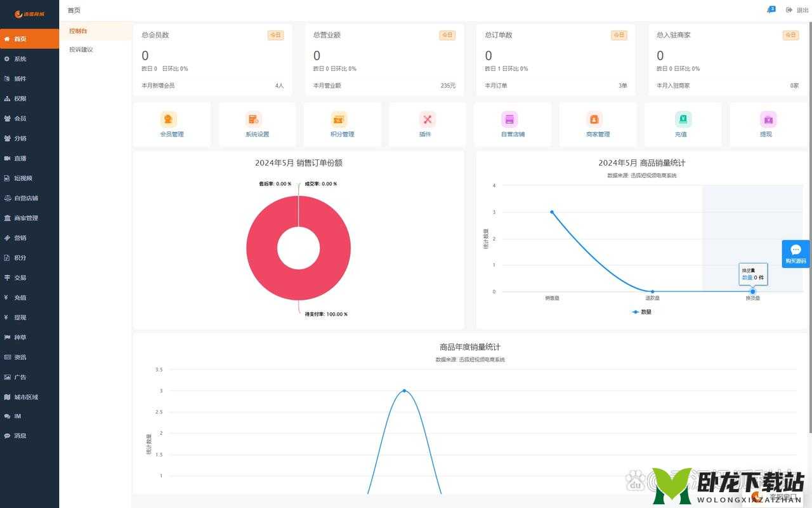
Task: Open the 交易 sidebar menu
Action: coord(29,277)
